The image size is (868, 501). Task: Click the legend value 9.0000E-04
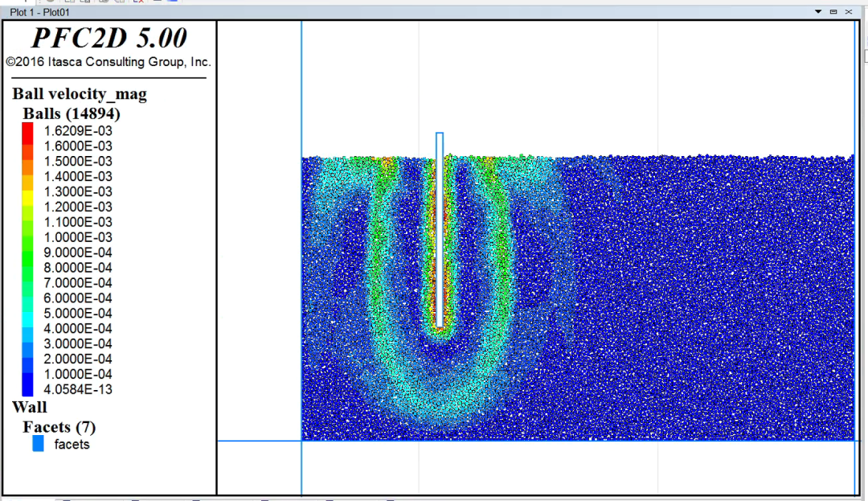(x=78, y=253)
